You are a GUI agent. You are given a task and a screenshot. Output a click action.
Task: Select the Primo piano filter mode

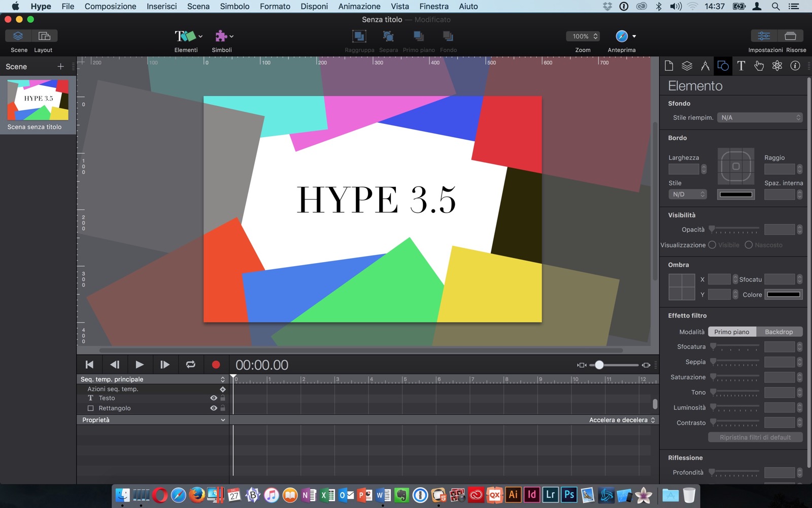732,332
